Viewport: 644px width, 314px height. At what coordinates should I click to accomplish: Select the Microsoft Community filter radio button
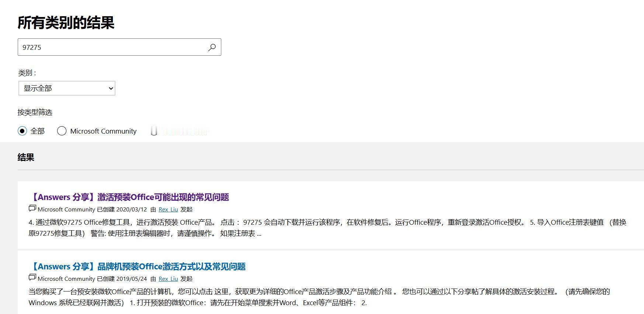[x=62, y=131]
